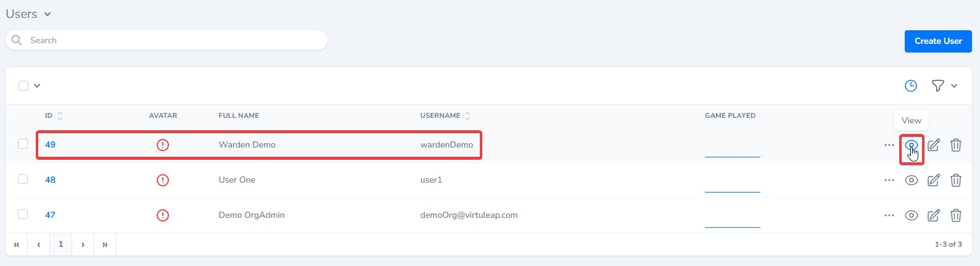Open user ID 47 link
The image size is (980, 266).
pos(50,215)
